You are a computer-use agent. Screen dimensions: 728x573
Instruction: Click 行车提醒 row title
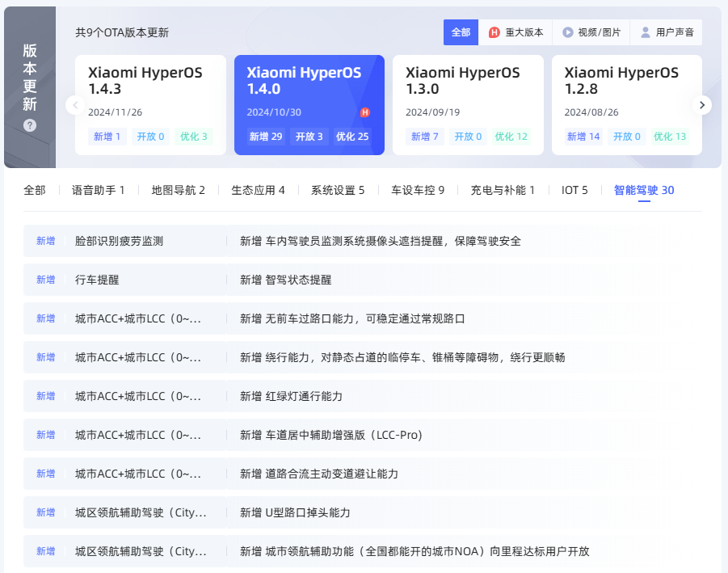pyautogui.click(x=97, y=280)
